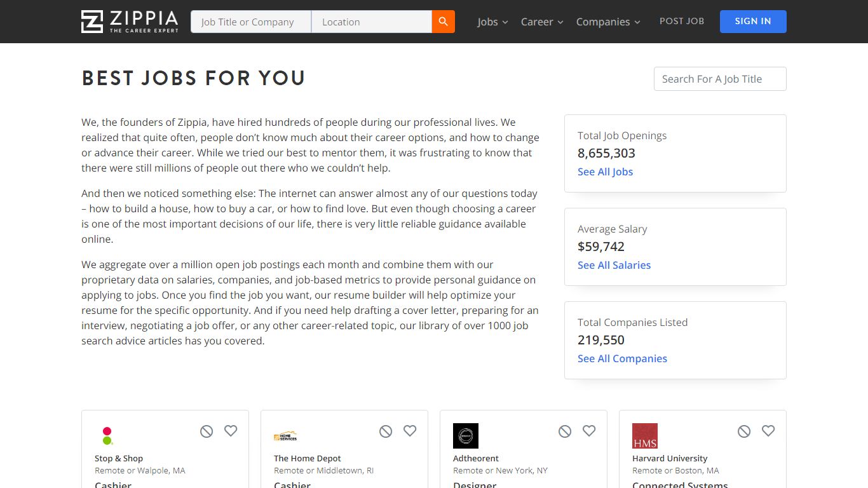Focus the Search For A Job Title field
This screenshot has height=488, width=868.
click(720, 79)
